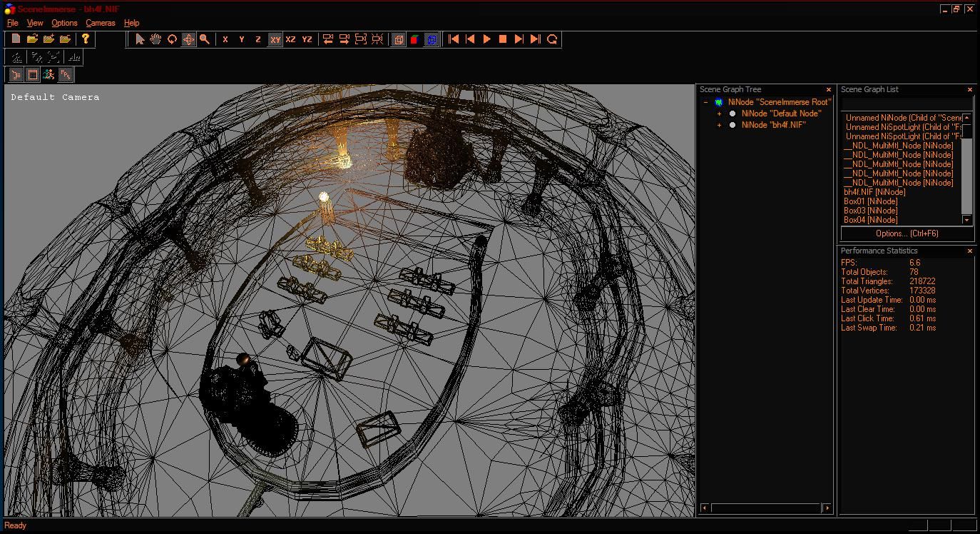Click scroll-down arrow in Scene Graph List
The image size is (980, 534).
(967, 220)
